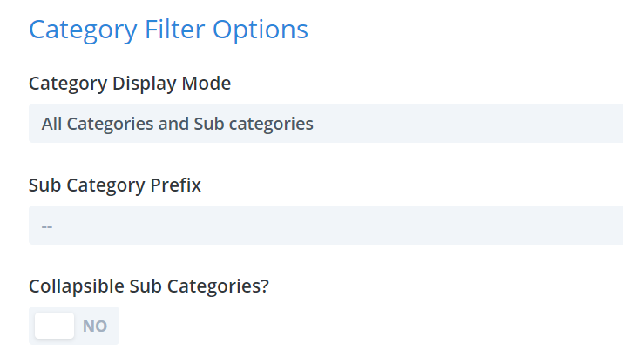Image resolution: width=623 pixels, height=364 pixels.
Task: Open the Category Display Mode dropdown
Action: pyautogui.click(x=325, y=124)
